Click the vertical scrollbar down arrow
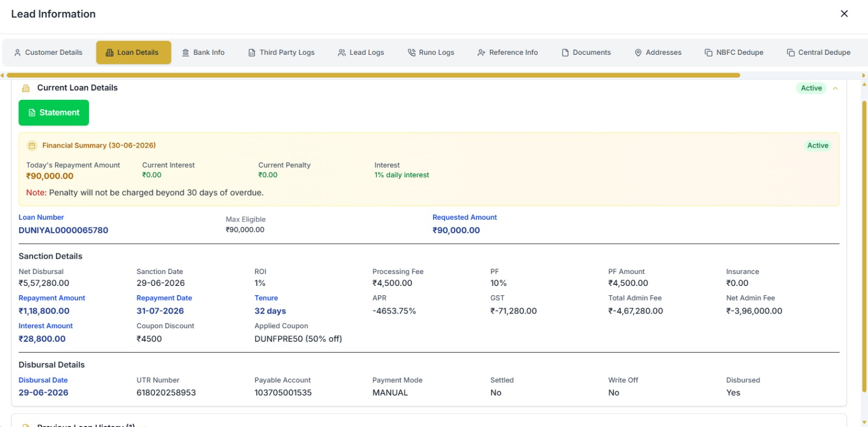This screenshot has height=427, width=868. (864, 422)
